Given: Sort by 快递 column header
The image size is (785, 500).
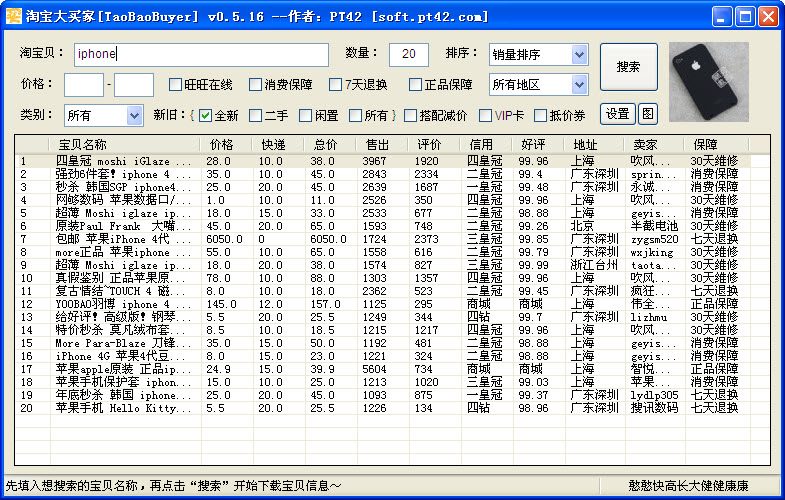Looking at the screenshot, I should (x=279, y=145).
